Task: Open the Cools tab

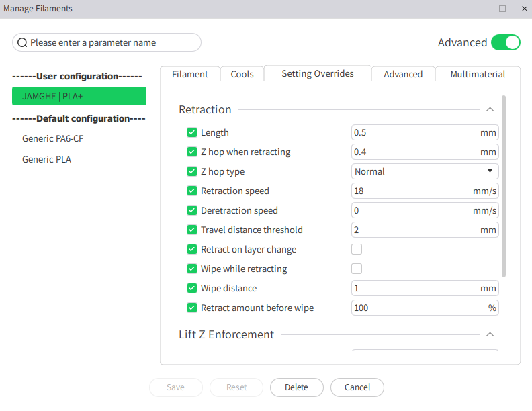Action: pyautogui.click(x=242, y=74)
